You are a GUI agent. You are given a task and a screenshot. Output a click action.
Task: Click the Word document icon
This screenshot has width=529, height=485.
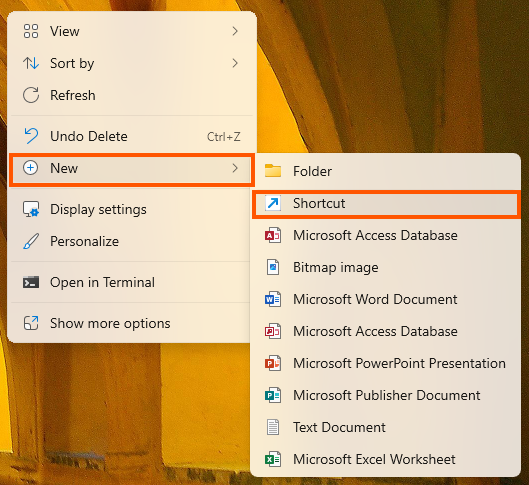click(x=273, y=299)
